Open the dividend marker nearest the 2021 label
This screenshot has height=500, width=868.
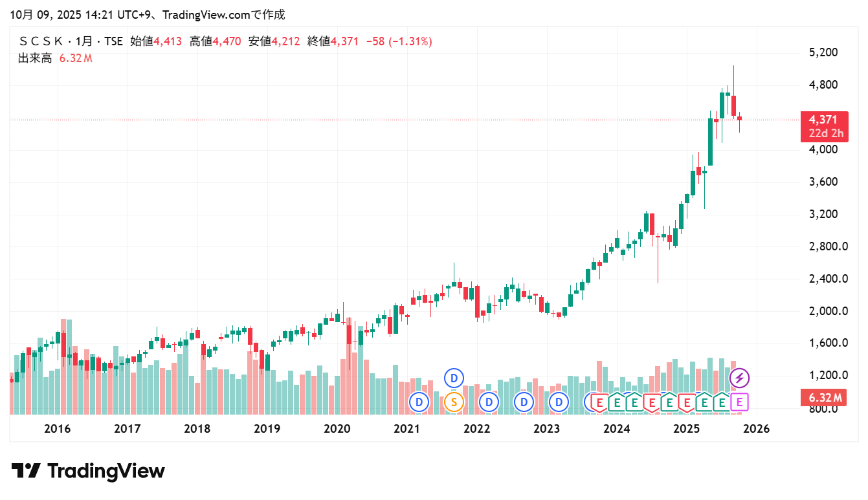pos(419,402)
